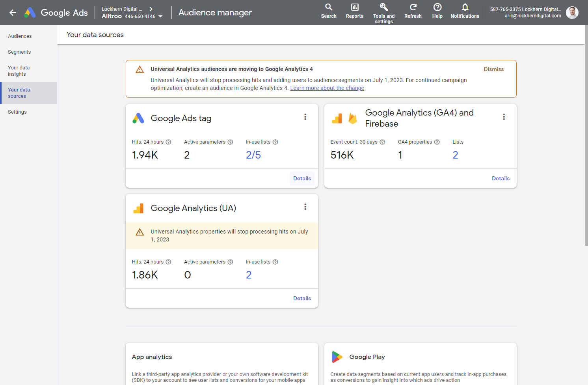Show help for Active parameters in Google Analytics (UA)
Image resolution: width=588 pixels, height=385 pixels.
click(231, 262)
